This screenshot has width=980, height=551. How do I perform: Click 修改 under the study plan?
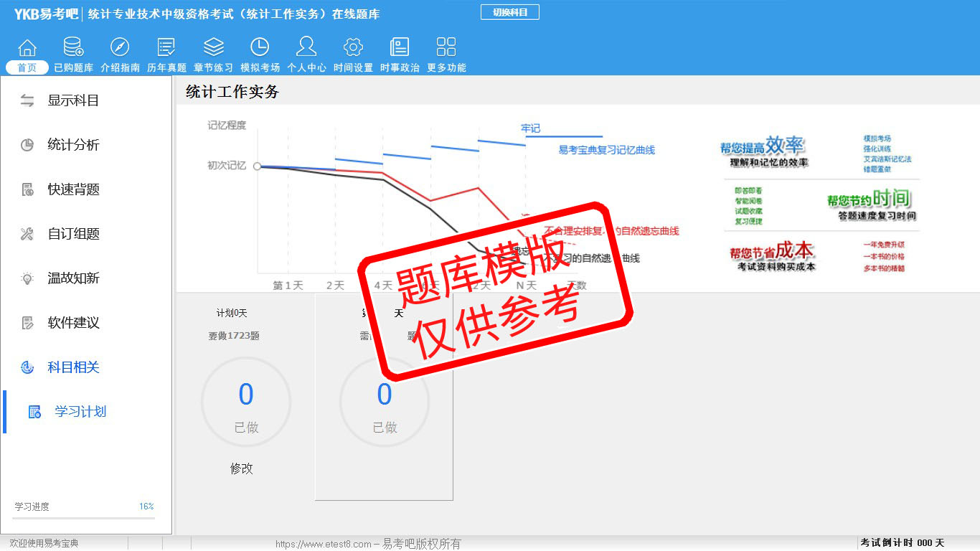(x=242, y=468)
